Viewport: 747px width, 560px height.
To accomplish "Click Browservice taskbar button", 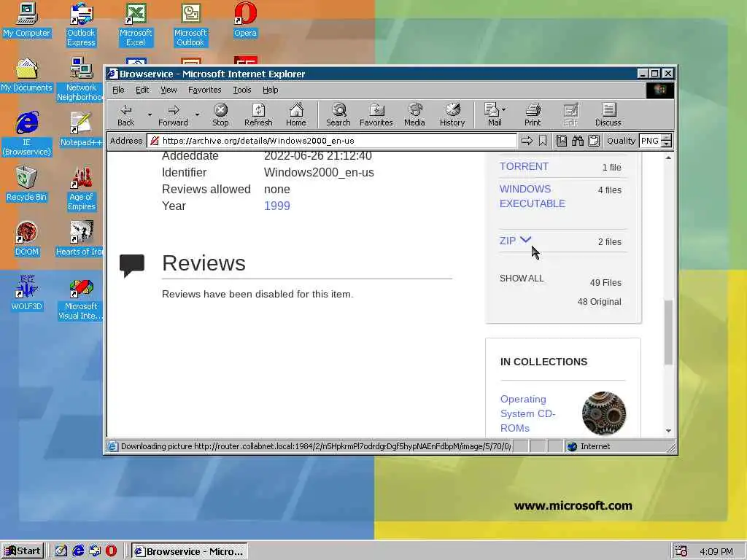I will coord(190,551).
